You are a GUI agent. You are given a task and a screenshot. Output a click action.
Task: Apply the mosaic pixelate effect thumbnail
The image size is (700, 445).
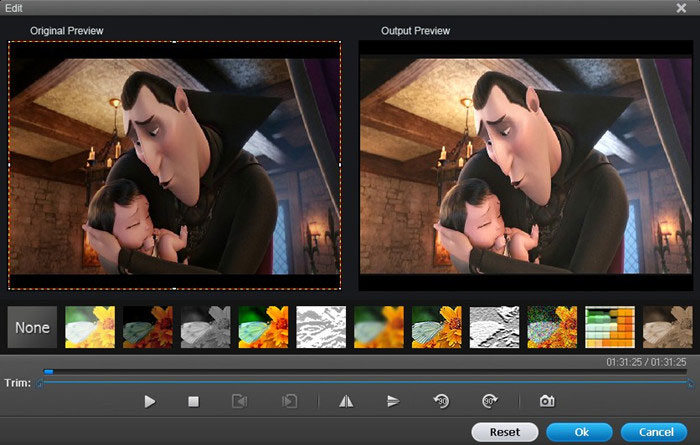pos(610,327)
